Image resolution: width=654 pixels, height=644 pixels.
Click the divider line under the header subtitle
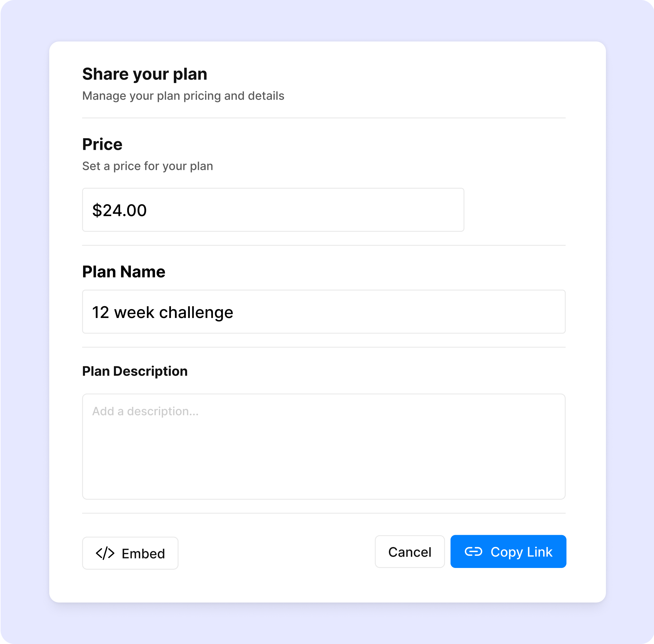pos(324,118)
